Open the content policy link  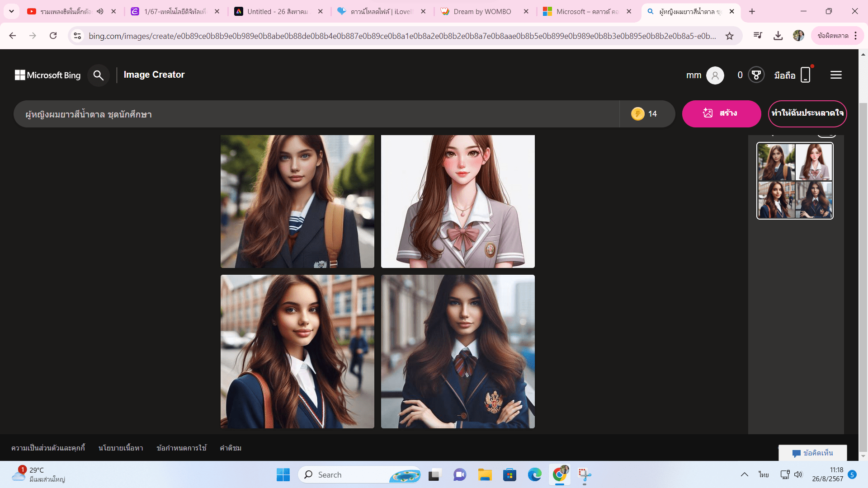(x=121, y=448)
